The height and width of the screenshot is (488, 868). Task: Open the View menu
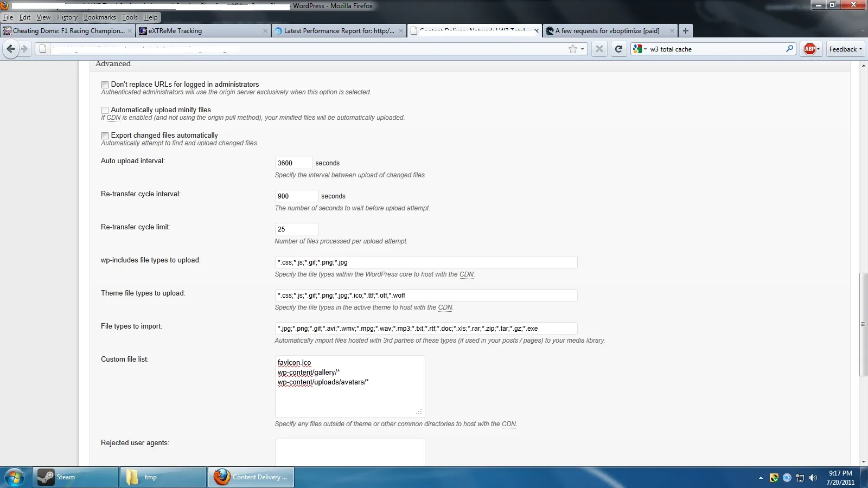(x=43, y=17)
